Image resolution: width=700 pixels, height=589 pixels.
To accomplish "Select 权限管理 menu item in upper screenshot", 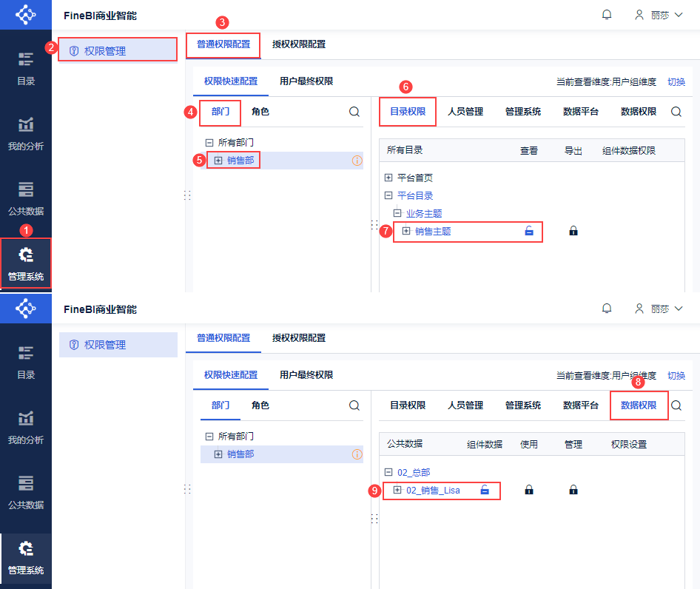I will 118,50.
